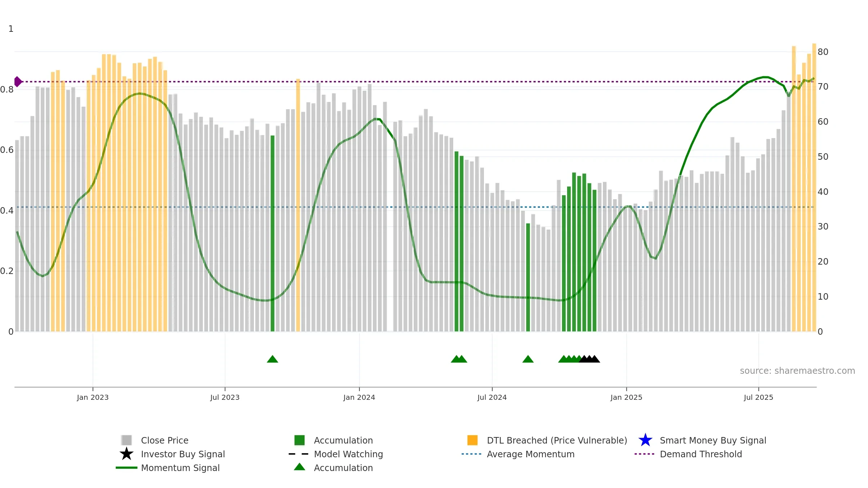Toggle the Close Price legend entry
The height and width of the screenshot is (488, 868).
tap(165, 440)
